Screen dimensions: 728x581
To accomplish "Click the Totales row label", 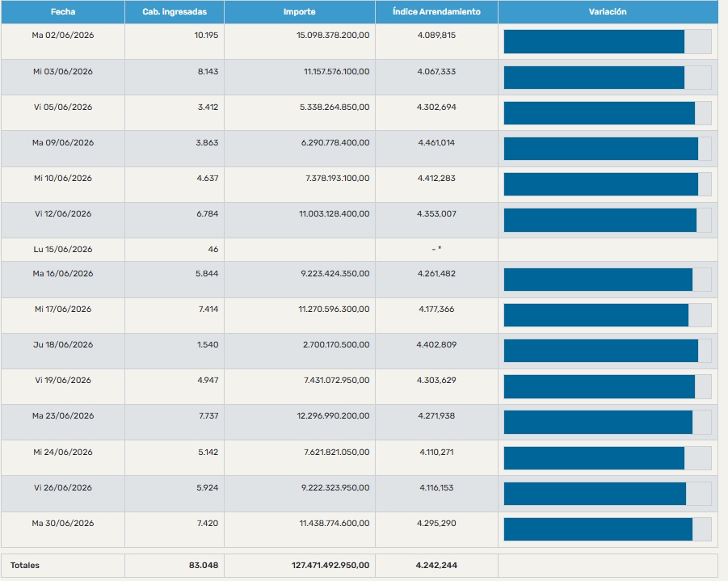I will (x=25, y=565).
